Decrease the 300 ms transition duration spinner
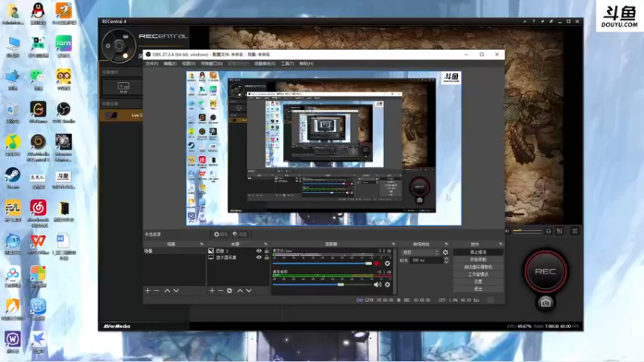The height and width of the screenshot is (362, 644). tap(447, 262)
